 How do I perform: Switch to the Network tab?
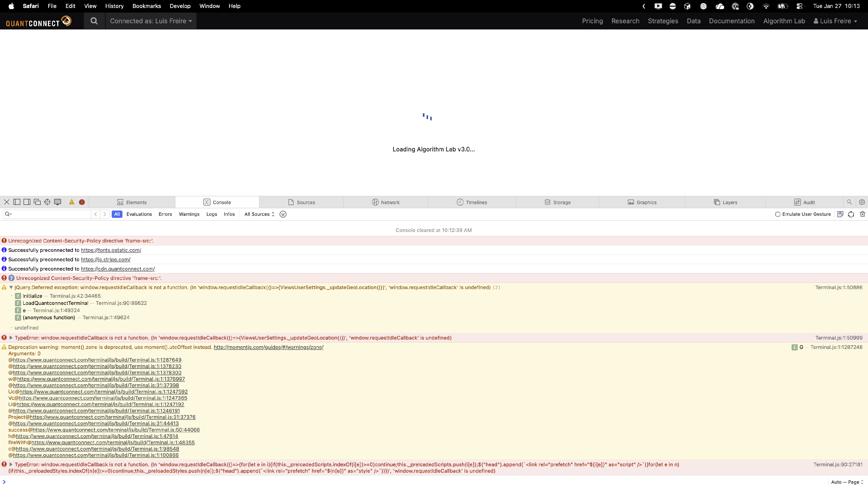[x=386, y=202]
